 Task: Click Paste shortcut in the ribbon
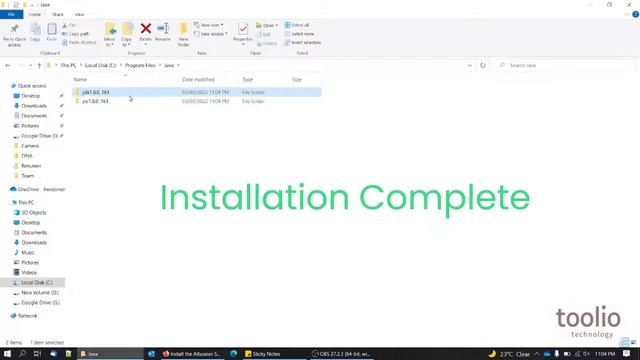(79, 42)
